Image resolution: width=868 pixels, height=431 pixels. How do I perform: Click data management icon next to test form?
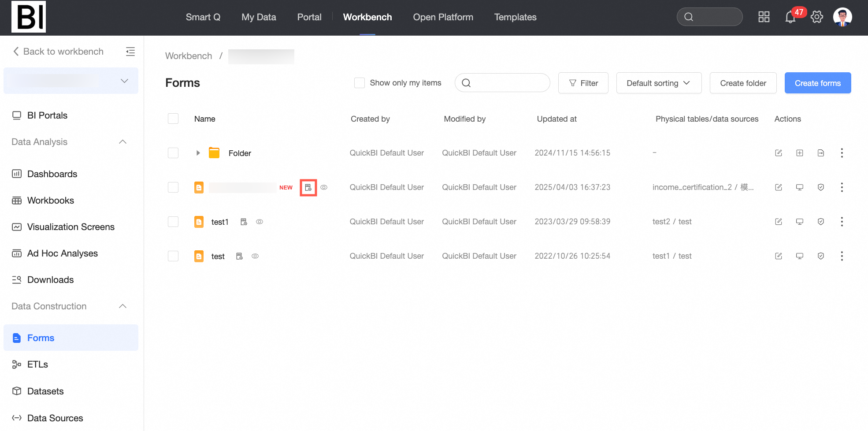[x=239, y=256]
